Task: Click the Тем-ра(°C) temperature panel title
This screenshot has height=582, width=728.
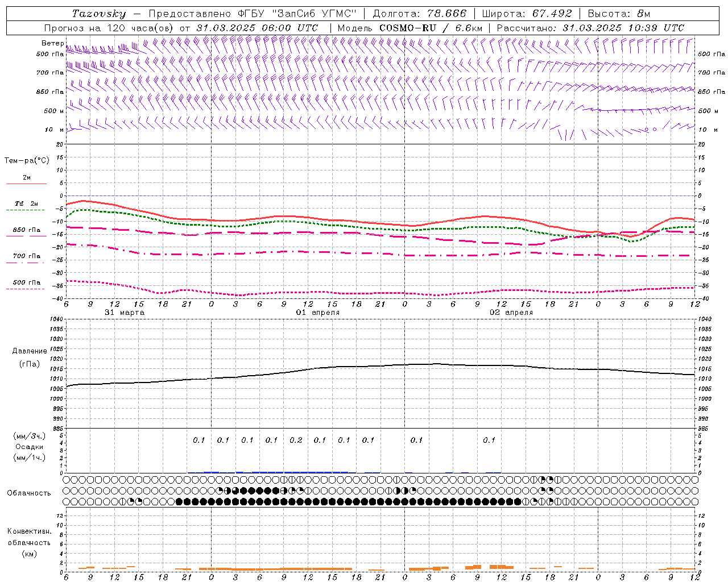Action: pyautogui.click(x=27, y=160)
